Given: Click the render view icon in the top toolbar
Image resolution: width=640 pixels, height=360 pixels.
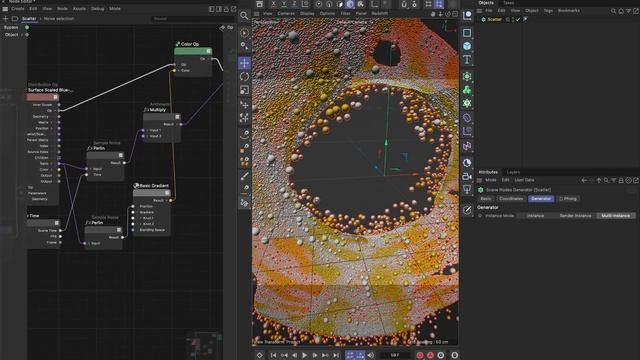Looking at the screenshot, I should pos(259,4).
